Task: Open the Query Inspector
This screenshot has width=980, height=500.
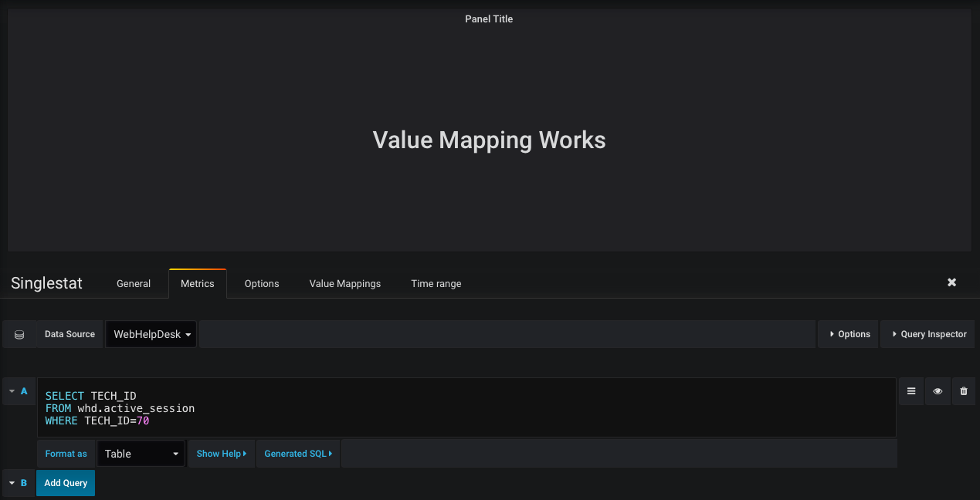Action: 927,333
